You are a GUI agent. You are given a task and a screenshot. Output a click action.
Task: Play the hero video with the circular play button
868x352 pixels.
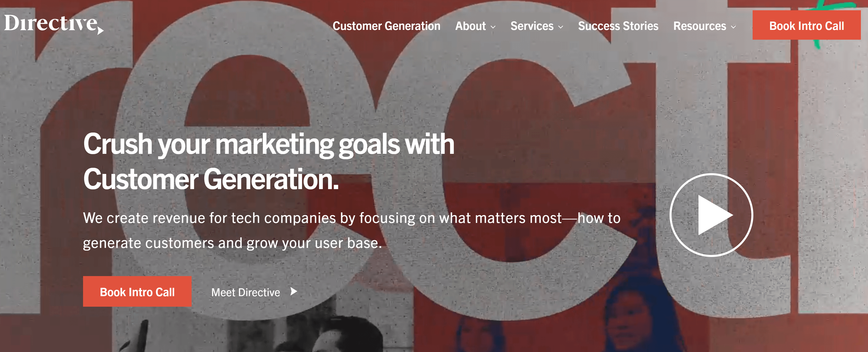pyautogui.click(x=711, y=215)
